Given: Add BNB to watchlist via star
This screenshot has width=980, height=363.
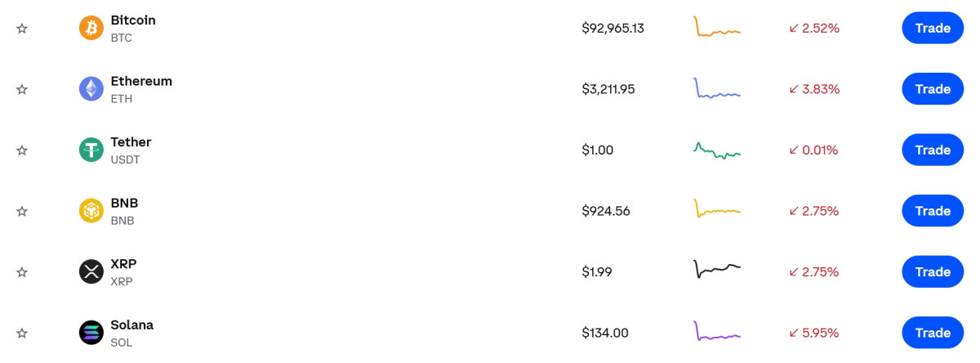Looking at the screenshot, I should coord(22,211).
